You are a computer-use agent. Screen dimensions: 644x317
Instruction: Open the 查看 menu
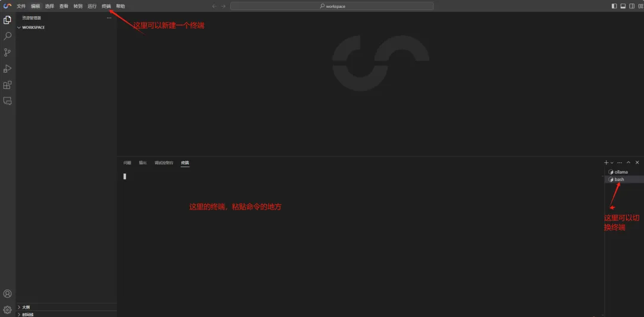tap(64, 6)
